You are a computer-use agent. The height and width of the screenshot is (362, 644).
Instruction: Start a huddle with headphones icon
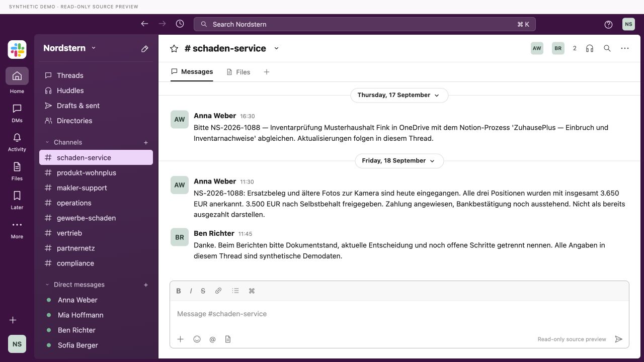coord(590,48)
